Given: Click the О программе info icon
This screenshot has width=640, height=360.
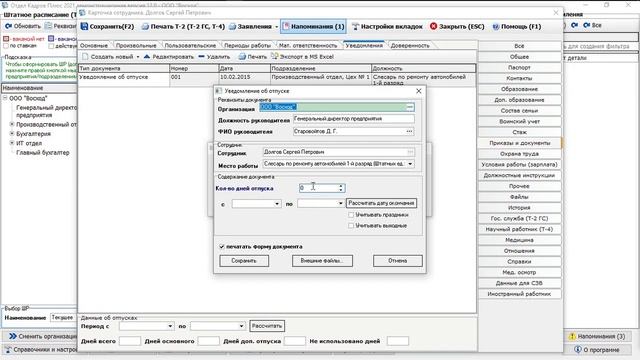Looking at the screenshot, I should pos(578,349).
